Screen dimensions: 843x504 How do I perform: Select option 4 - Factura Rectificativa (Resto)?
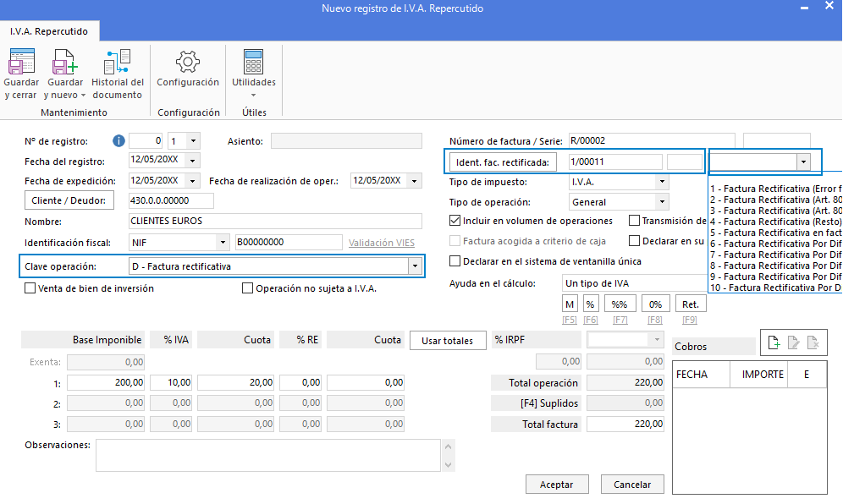pos(776,222)
